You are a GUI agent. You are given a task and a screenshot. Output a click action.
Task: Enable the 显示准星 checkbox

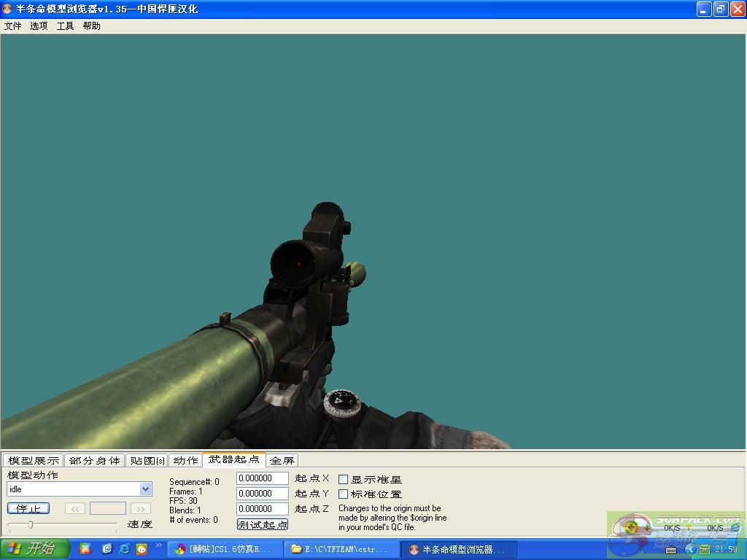(344, 480)
